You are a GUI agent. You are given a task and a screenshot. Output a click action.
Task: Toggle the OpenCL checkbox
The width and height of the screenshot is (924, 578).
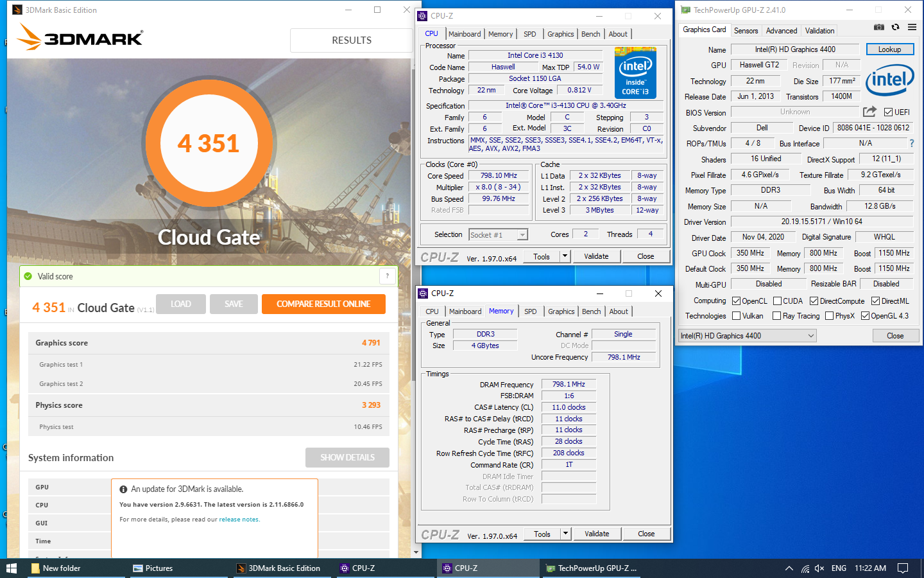click(737, 301)
